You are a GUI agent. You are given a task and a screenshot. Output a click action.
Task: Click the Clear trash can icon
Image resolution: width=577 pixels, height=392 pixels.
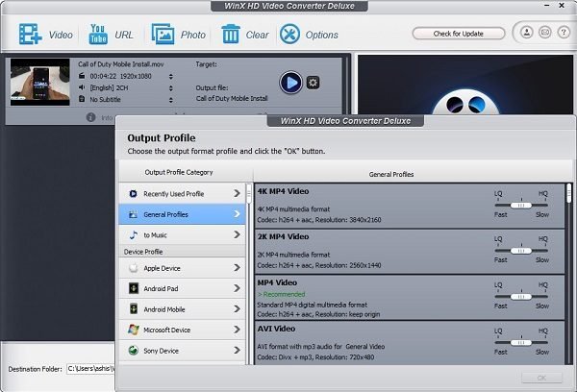coord(231,35)
